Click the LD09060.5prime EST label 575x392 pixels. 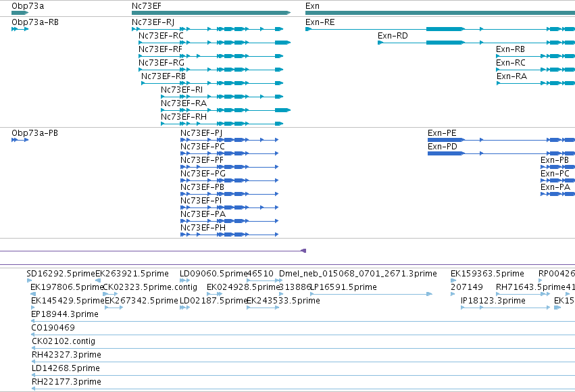coord(214,274)
